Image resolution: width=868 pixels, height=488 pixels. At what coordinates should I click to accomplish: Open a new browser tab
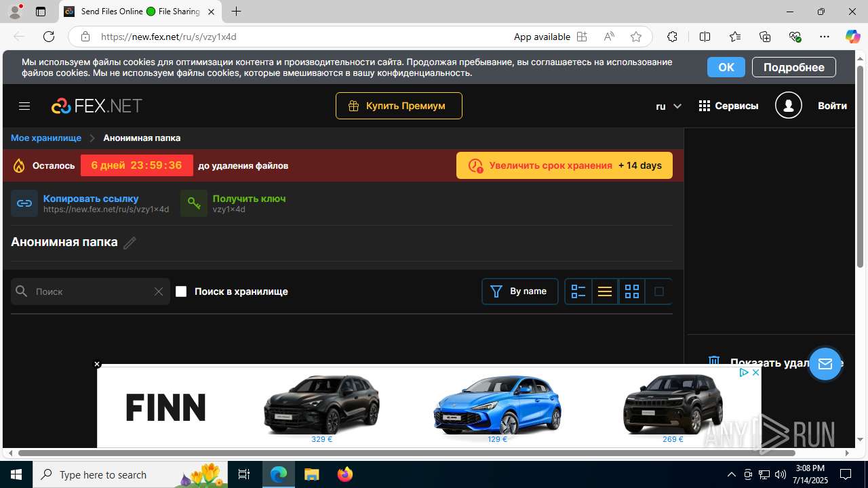236,12
